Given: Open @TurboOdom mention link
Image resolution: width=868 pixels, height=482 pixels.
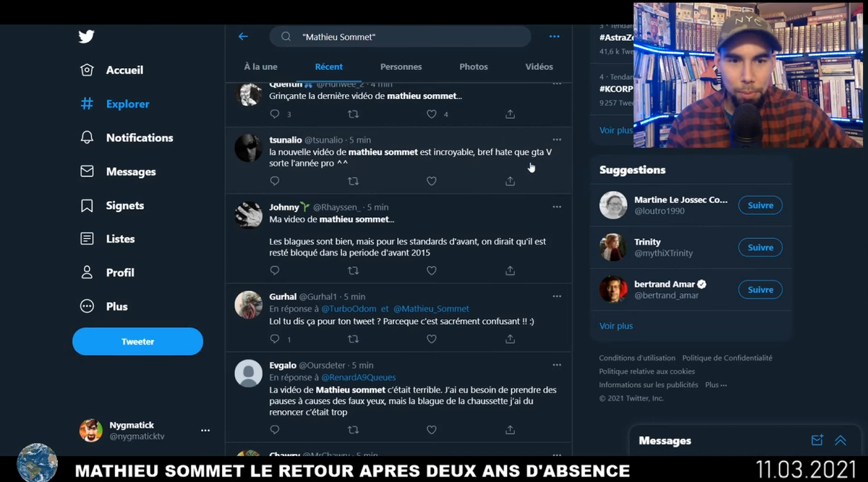Looking at the screenshot, I should (349, 308).
